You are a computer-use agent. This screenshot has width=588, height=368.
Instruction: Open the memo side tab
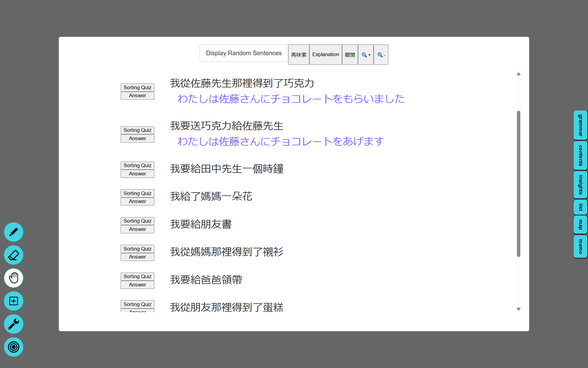[x=580, y=247]
